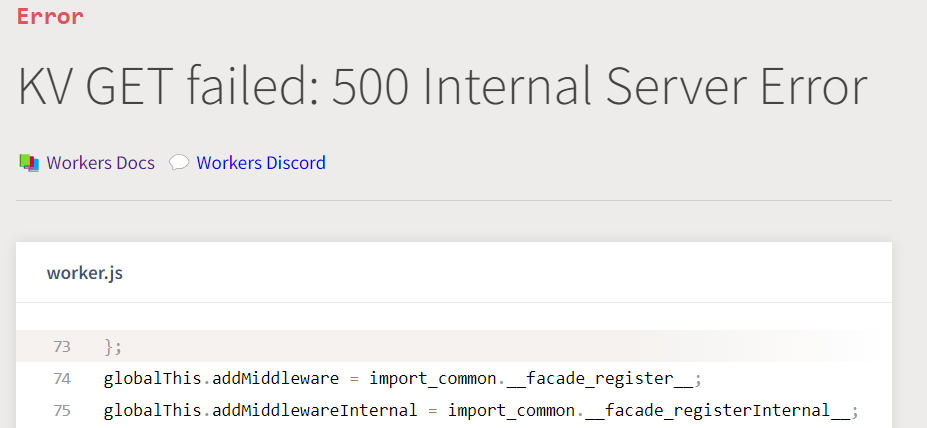The image size is (927, 428).
Task: Click import_common on line 74
Action: click(432, 378)
